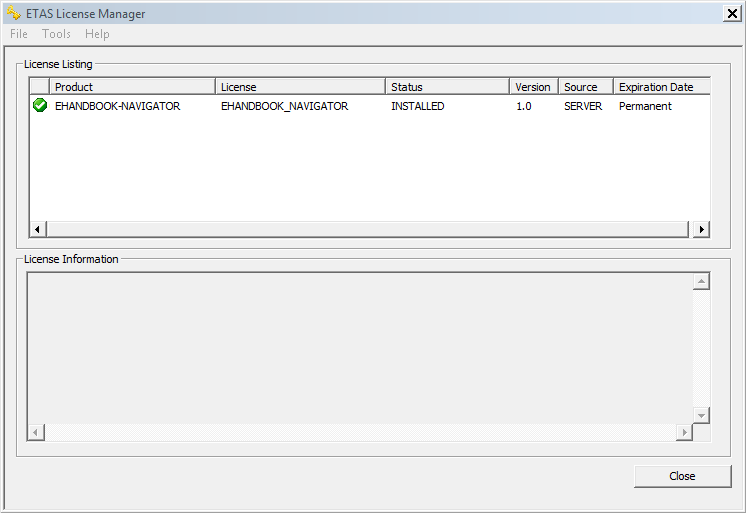This screenshot has width=746, height=513.
Task: Sort by the Version column header
Action: (x=534, y=87)
